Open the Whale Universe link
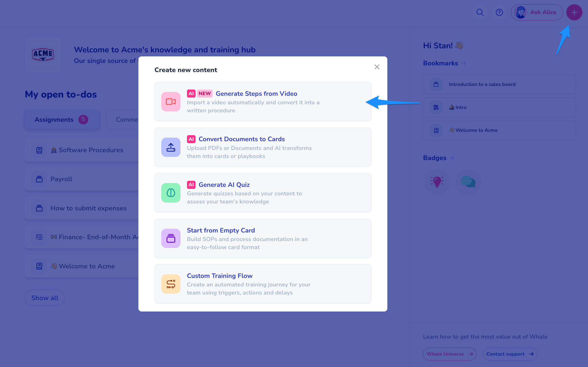588x367 pixels. 449,354
